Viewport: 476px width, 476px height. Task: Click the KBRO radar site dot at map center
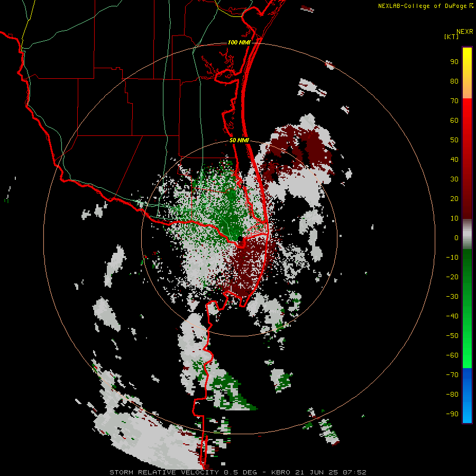(240, 239)
